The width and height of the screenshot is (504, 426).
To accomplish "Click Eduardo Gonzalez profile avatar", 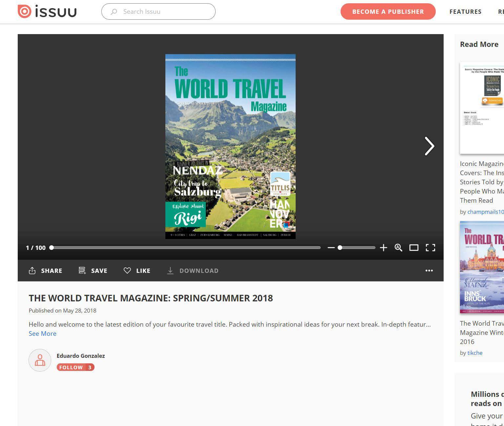I will (x=40, y=360).
